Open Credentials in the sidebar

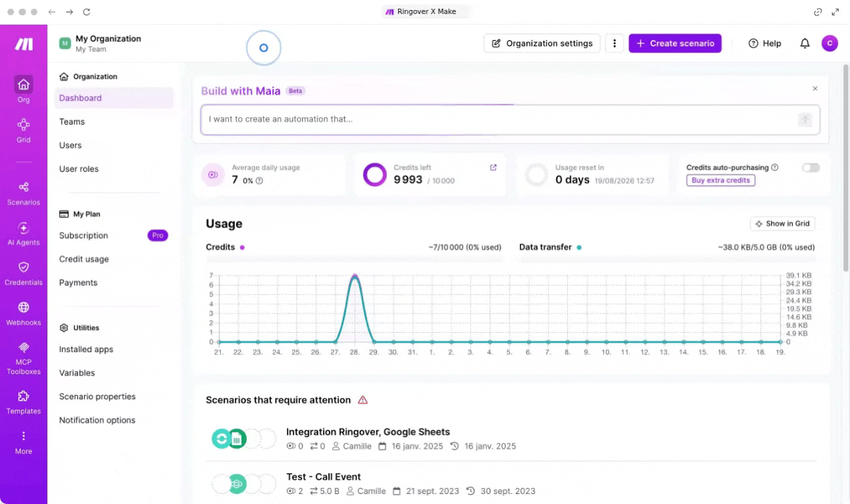pos(23,273)
